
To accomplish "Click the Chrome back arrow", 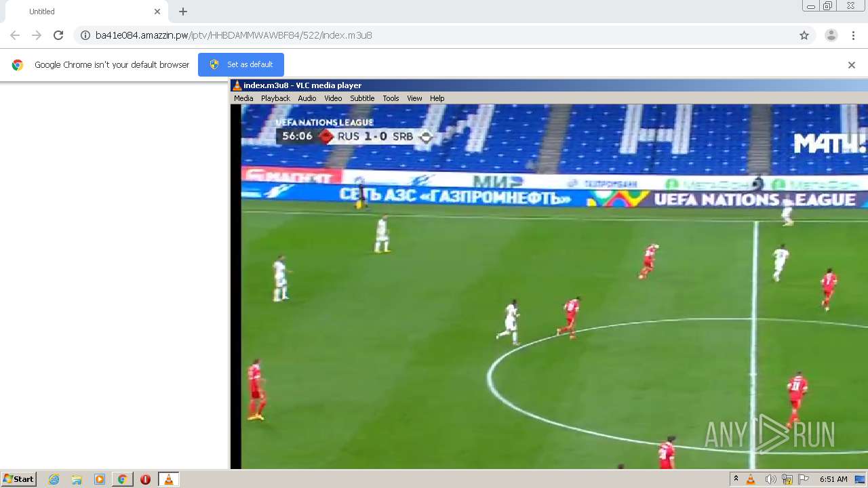I will [15, 35].
